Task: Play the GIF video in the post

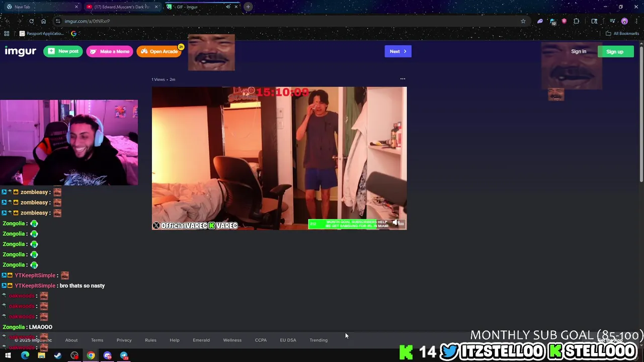Action: [279, 158]
